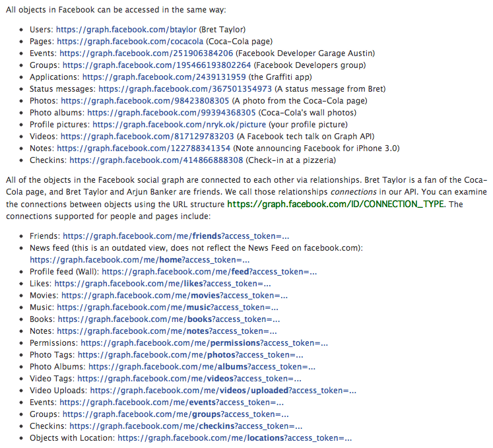Click '(Coca-Cola's wall photos)' text

tap(307, 113)
